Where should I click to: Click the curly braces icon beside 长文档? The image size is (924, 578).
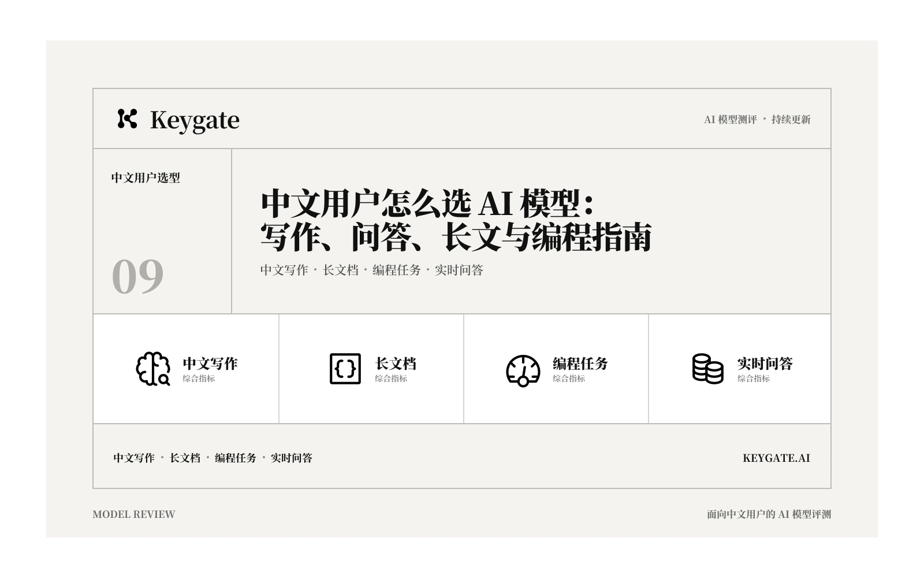pyautogui.click(x=345, y=369)
